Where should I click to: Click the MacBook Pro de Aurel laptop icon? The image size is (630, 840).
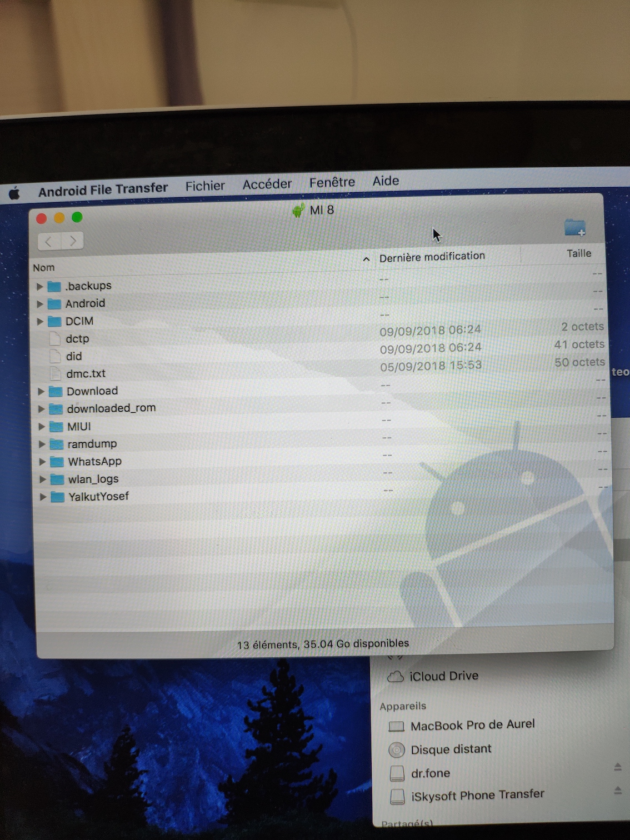click(x=396, y=726)
